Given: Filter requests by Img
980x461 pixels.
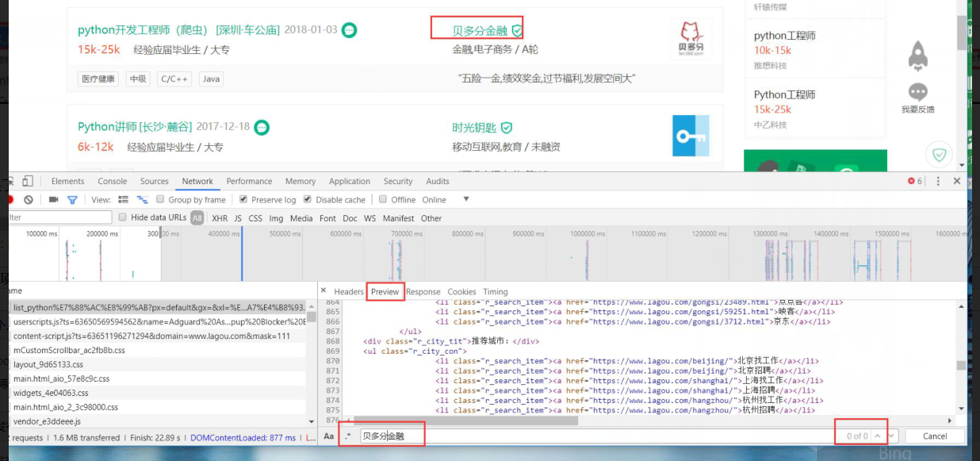Looking at the screenshot, I should [276, 218].
